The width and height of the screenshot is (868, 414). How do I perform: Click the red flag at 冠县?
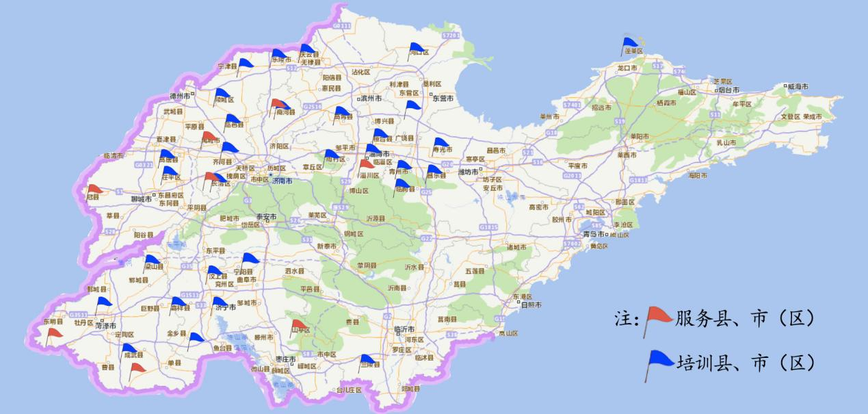click(x=94, y=190)
